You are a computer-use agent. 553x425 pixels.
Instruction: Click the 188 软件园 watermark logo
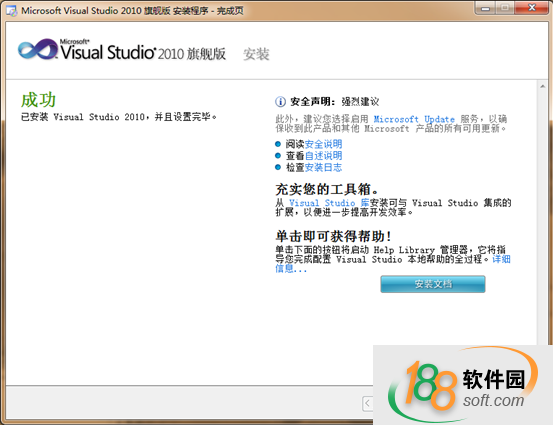463,385
